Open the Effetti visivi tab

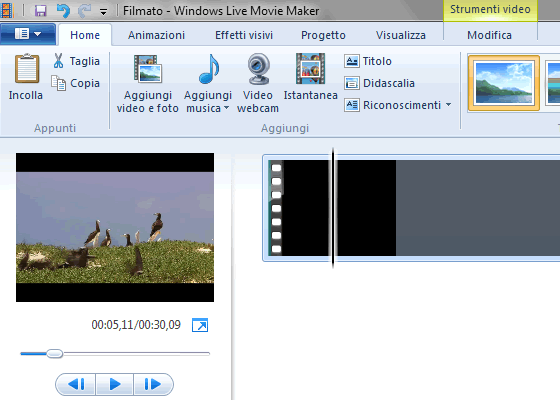click(244, 35)
